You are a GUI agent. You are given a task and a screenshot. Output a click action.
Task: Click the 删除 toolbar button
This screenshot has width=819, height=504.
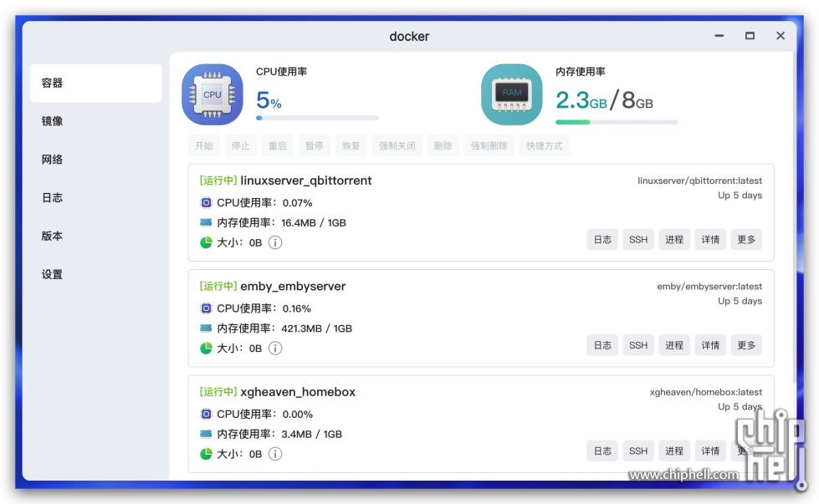click(x=443, y=145)
